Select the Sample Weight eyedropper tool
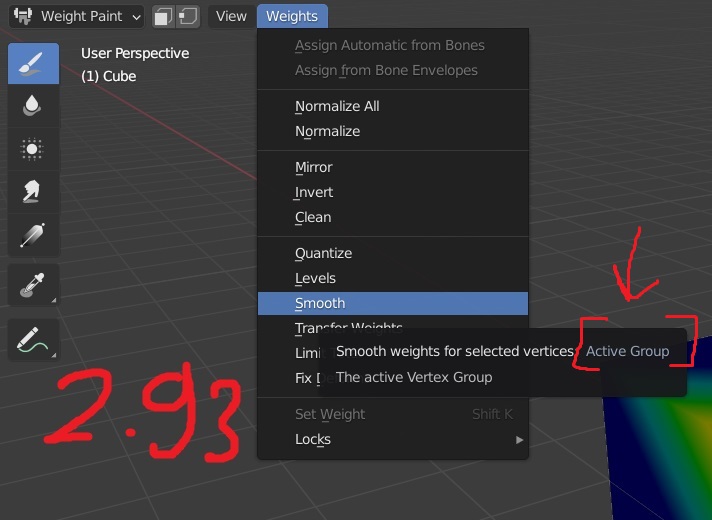The height and width of the screenshot is (520, 712). click(33, 285)
